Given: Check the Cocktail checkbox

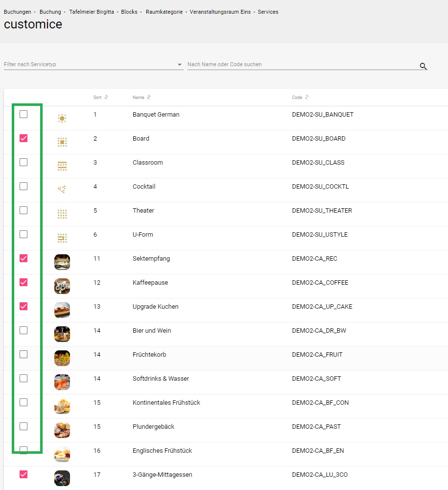Looking at the screenshot, I should (24, 186).
